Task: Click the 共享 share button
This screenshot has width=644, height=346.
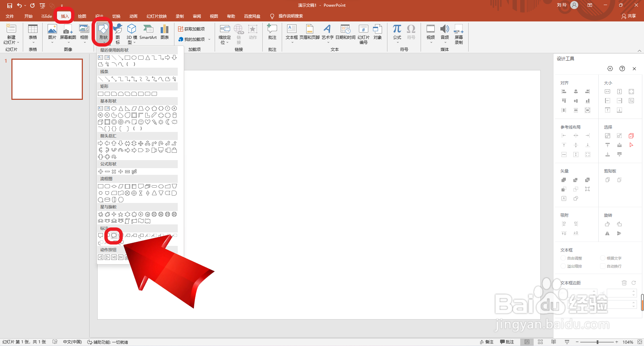Action: click(x=629, y=16)
